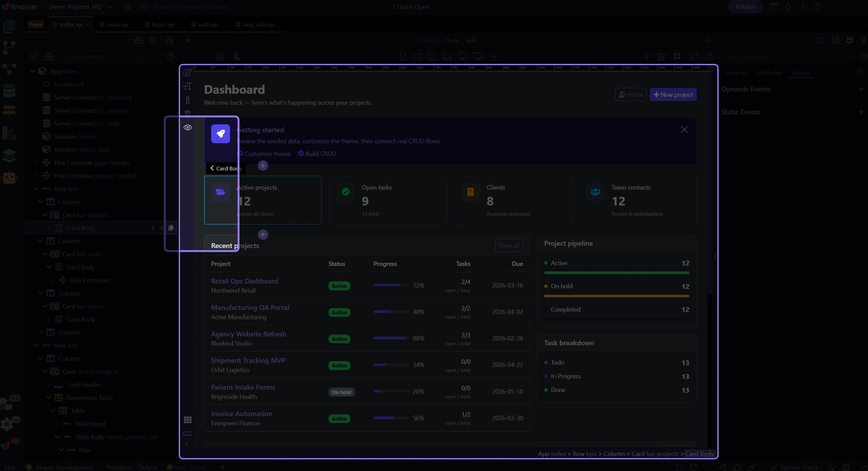The width and height of the screenshot is (868, 471).
Task: Switch to Code view
Action: pos(451,40)
